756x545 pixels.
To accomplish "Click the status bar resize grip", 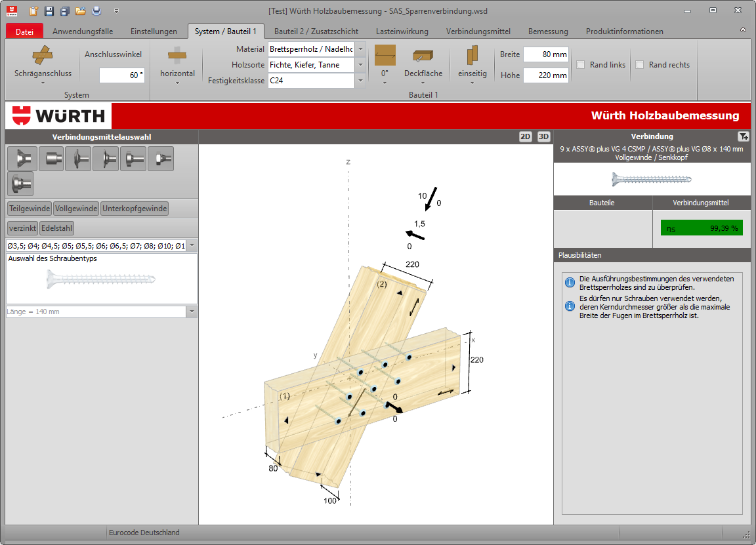I will point(745,534).
